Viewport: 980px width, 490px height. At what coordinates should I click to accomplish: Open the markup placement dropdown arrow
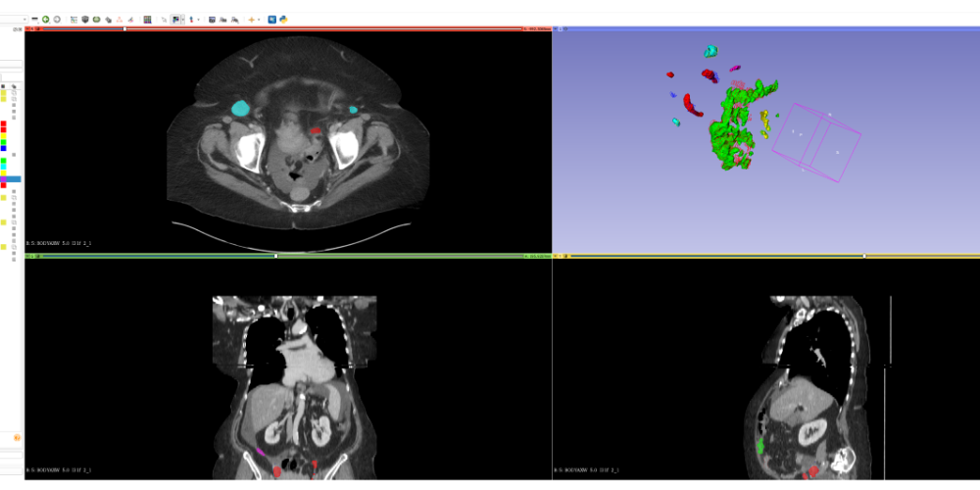point(198,20)
